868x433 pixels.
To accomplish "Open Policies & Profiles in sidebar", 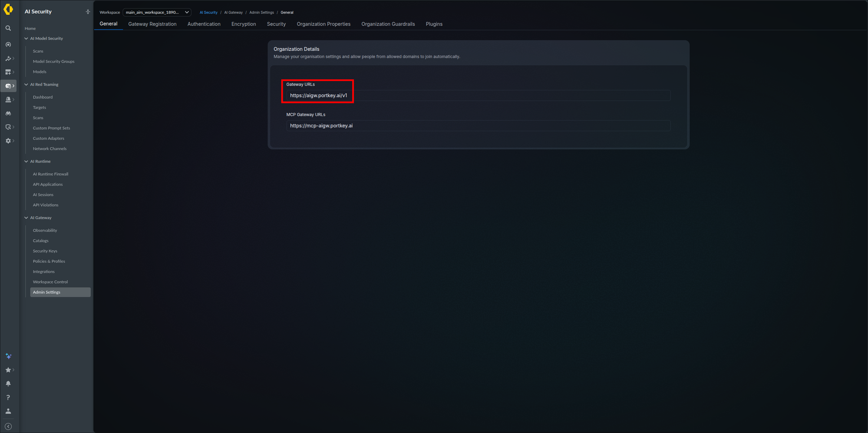I will point(49,261).
